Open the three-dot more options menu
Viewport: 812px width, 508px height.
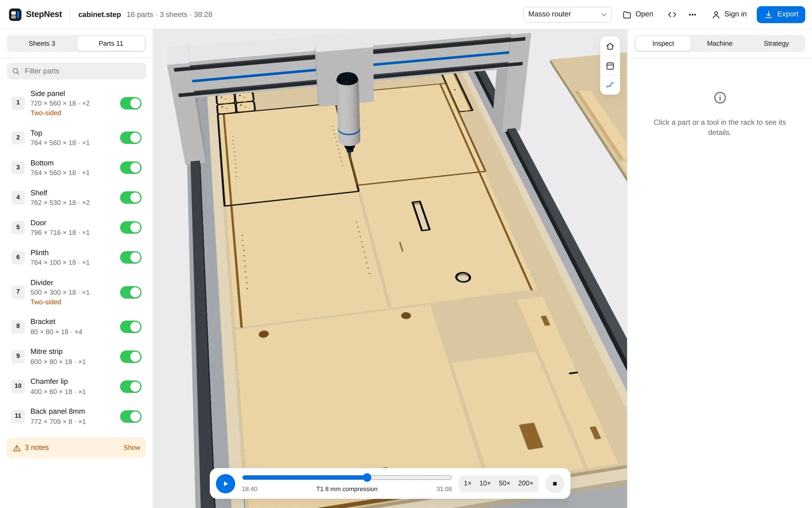tap(692, 15)
